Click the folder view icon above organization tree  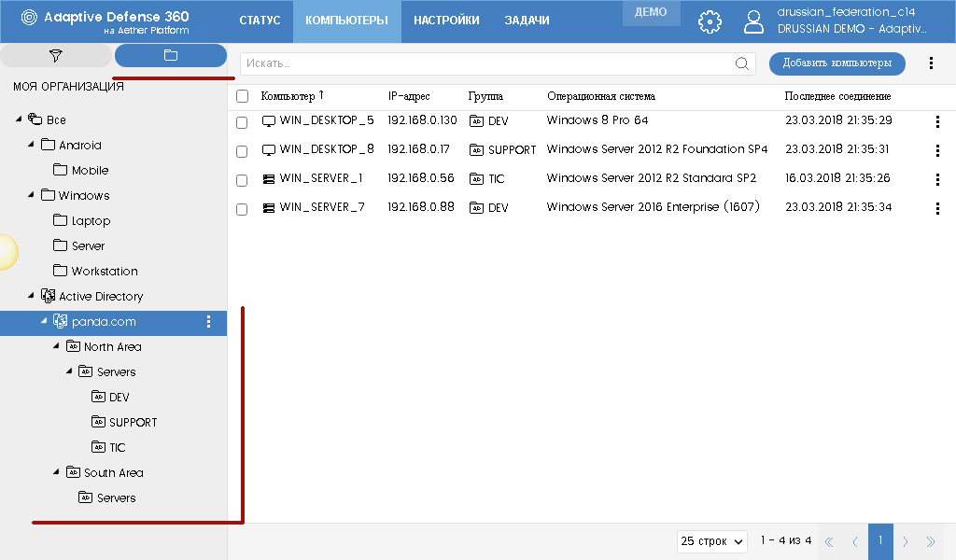click(x=171, y=55)
